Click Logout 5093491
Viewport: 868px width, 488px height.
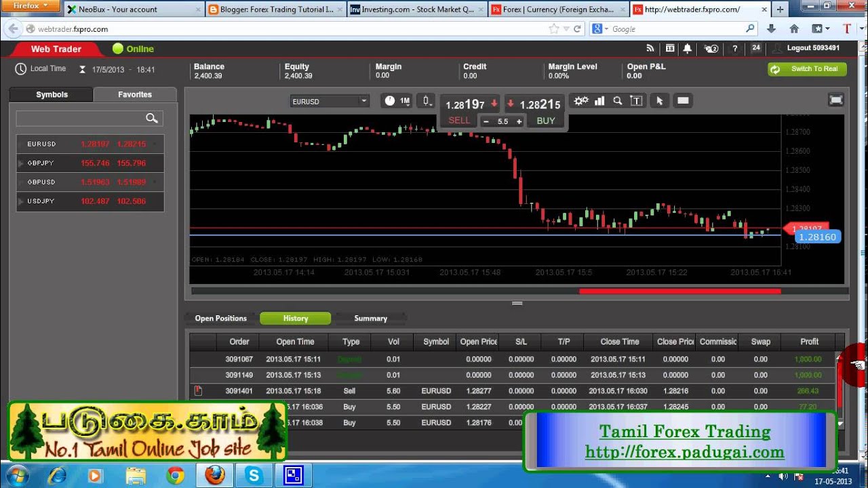click(813, 48)
